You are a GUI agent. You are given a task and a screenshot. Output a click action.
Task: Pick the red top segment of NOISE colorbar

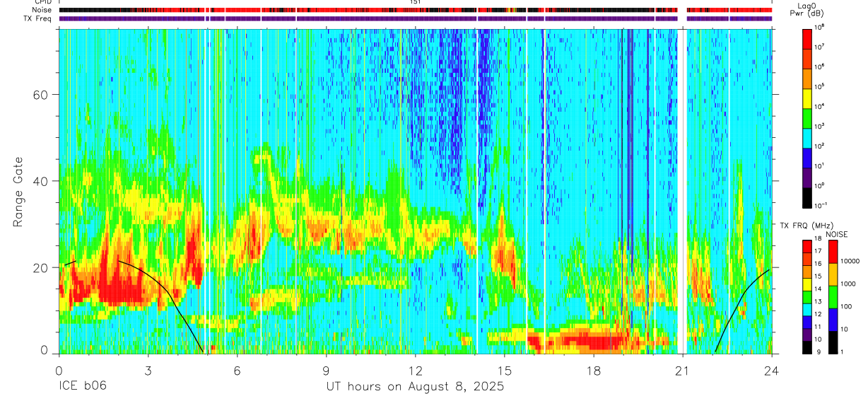click(833, 252)
